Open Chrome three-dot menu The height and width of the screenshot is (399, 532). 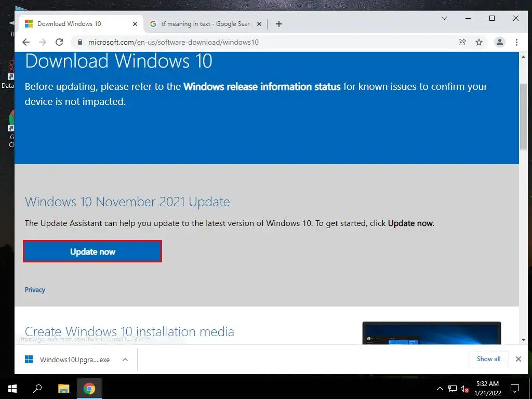[516, 42]
